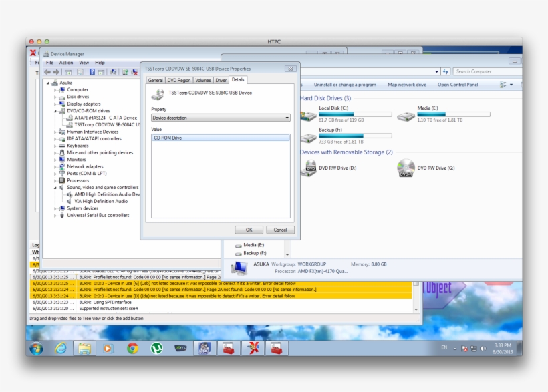Collapse the Asuka root node

[x=48, y=83]
